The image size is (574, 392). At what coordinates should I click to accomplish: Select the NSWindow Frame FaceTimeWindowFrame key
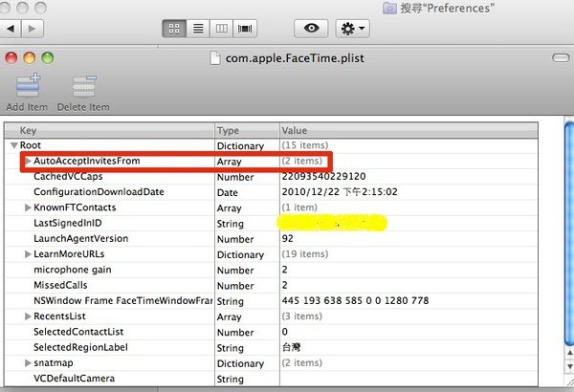123,301
